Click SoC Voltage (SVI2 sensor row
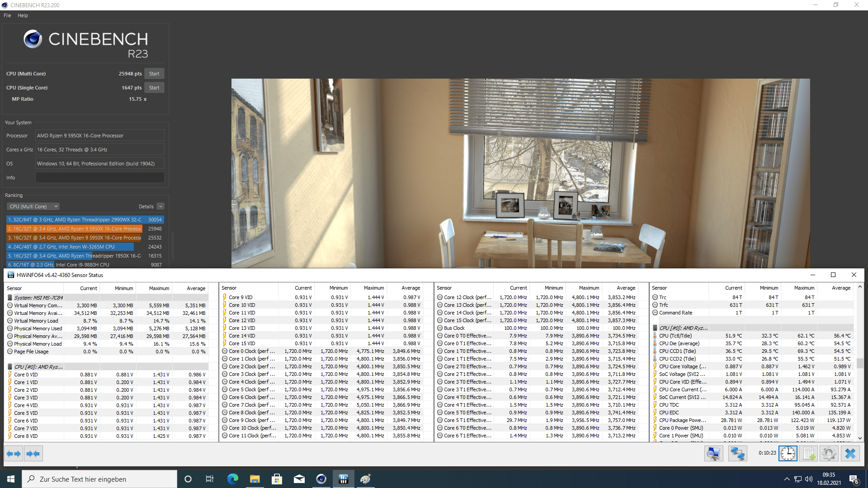The image size is (868, 488). 753,374
